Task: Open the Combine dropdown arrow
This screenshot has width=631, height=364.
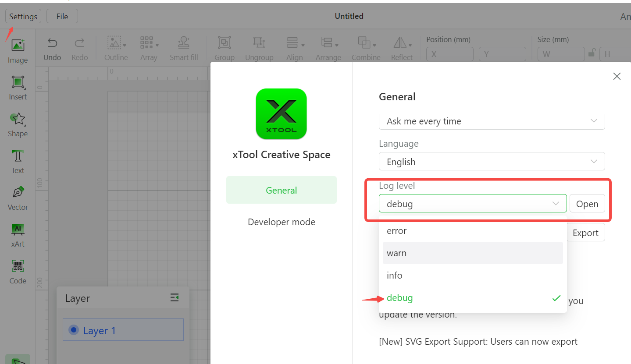Action: coord(374,45)
